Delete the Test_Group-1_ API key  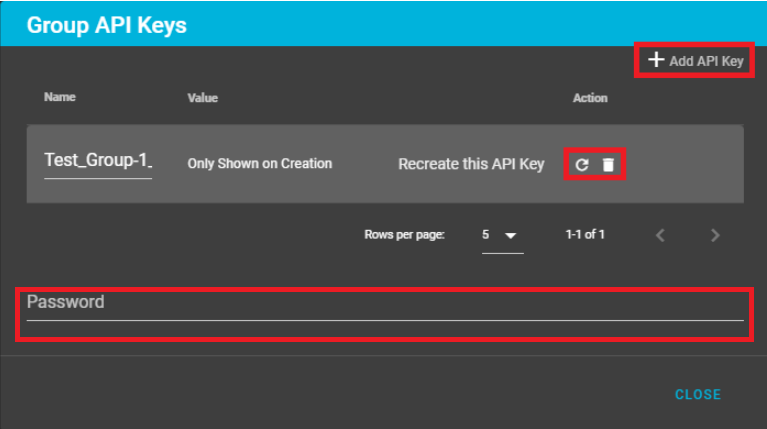(x=608, y=165)
